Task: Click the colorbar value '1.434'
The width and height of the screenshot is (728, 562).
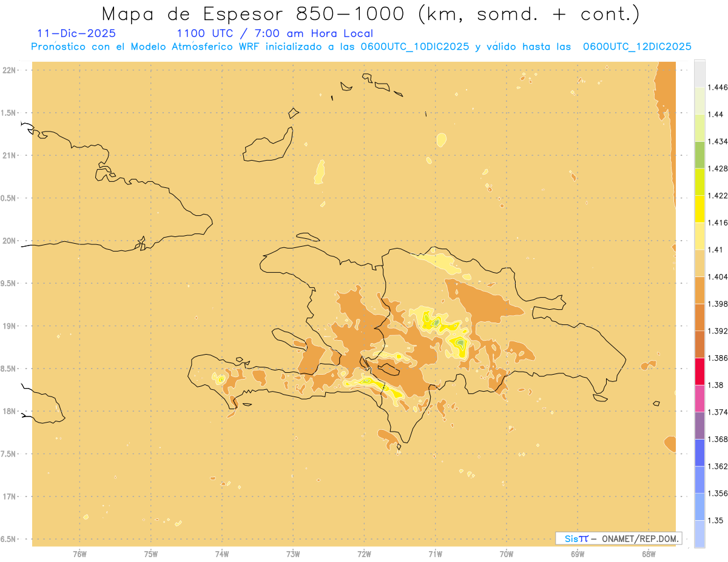Action: coord(718,141)
